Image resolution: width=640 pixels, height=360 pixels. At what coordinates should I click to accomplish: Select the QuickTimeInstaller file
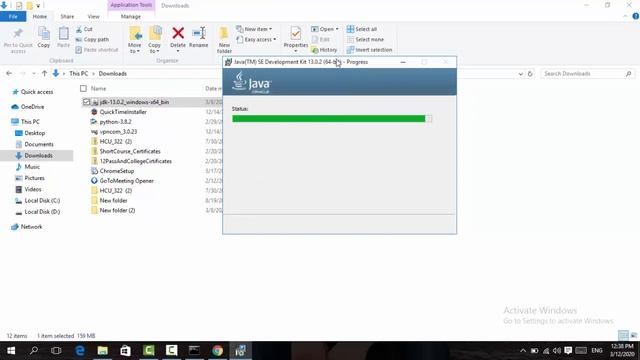(x=118, y=112)
